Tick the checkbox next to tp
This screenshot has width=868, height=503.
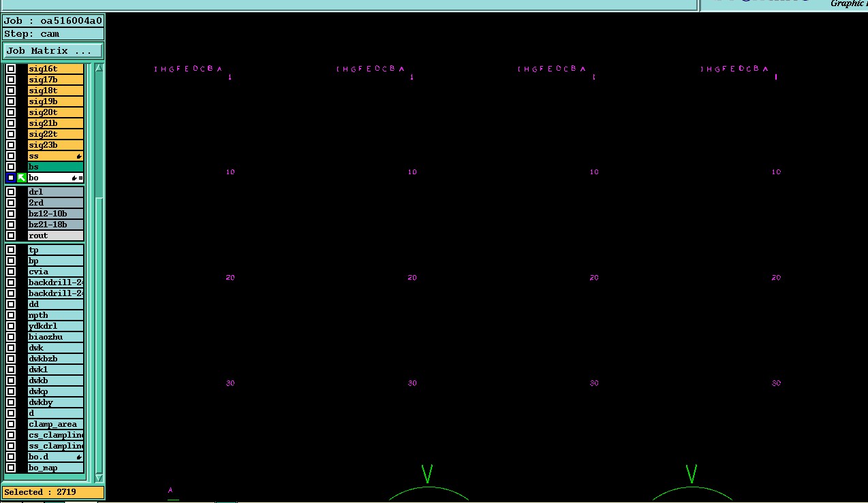coord(11,250)
